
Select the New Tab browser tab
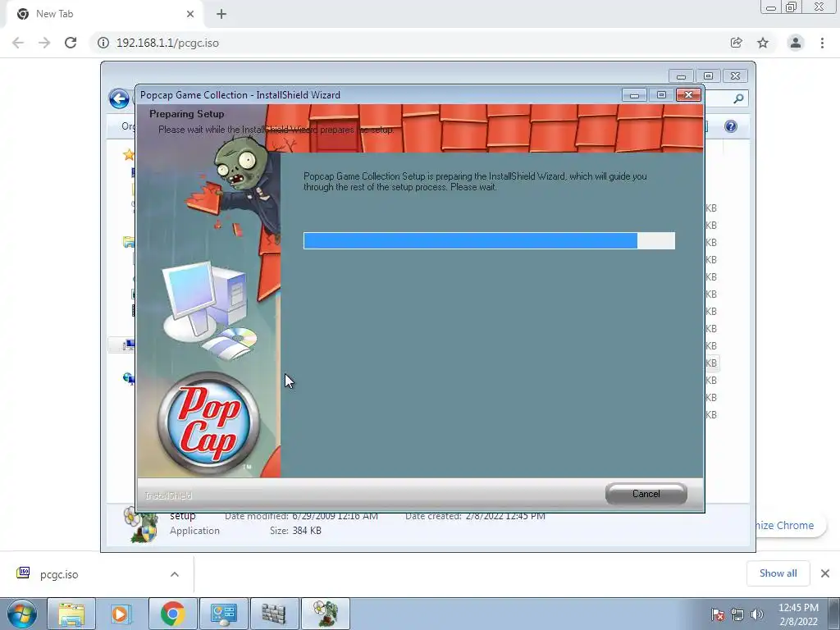[104, 14]
